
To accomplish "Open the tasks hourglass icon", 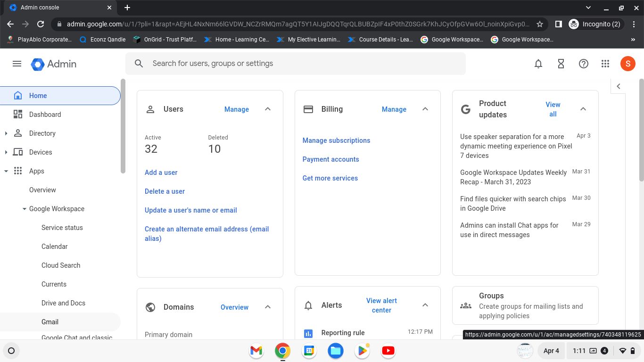I will point(561,64).
